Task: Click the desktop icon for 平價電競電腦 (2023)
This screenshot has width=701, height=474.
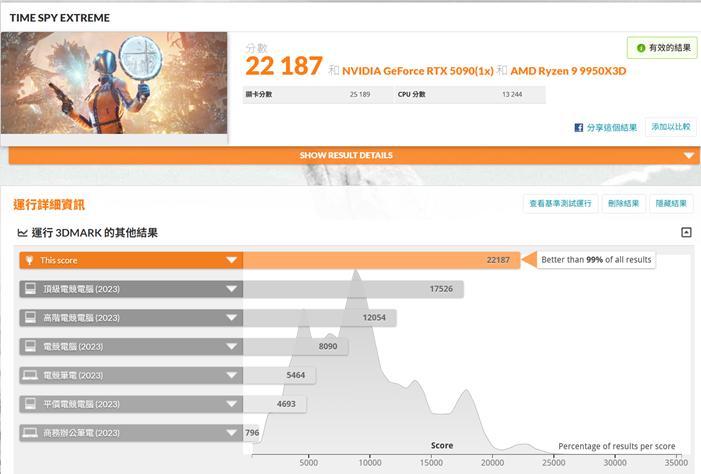Action: 29,404
